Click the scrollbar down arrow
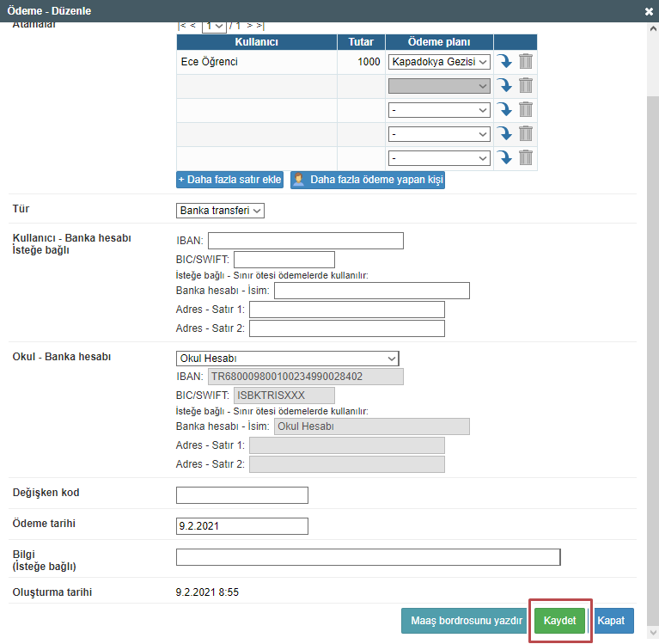Viewport: 659px width, 644px height. (x=653, y=632)
